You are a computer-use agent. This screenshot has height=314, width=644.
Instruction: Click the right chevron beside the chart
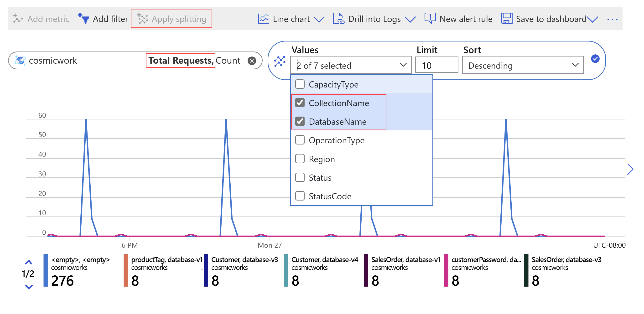point(630,170)
